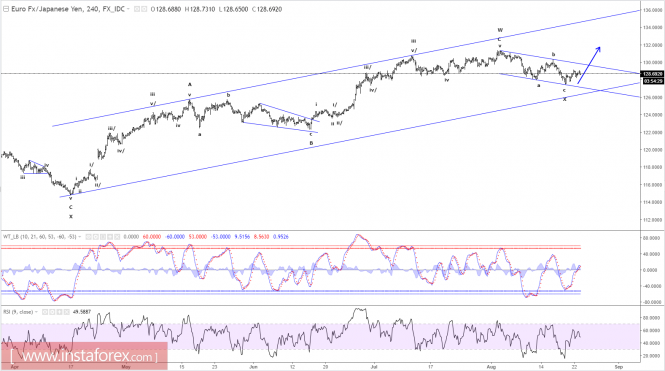This screenshot has width=665, height=371.
Task: Click WT_LB value 0.9526
Action: pos(281,237)
